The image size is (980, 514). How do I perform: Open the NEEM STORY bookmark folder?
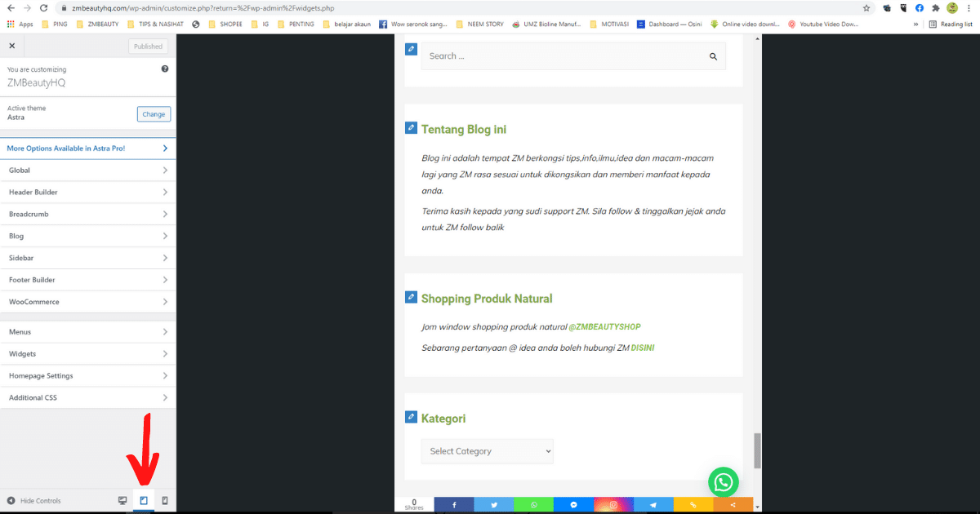tap(479, 24)
